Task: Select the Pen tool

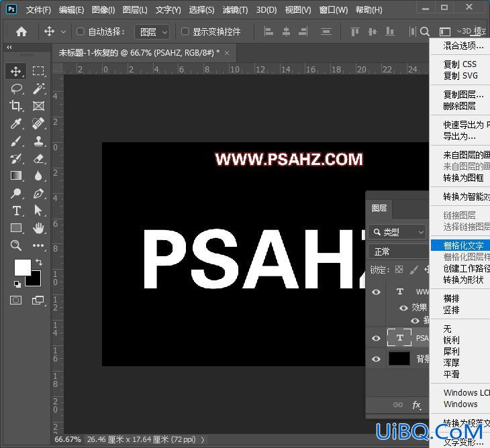Action: coord(38,193)
